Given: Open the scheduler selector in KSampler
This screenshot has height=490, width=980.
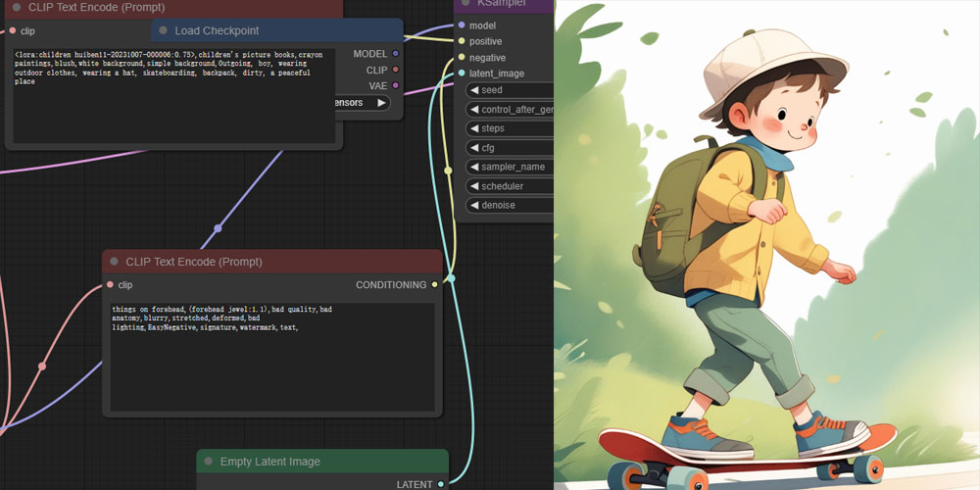Looking at the screenshot, I should pos(510,186).
